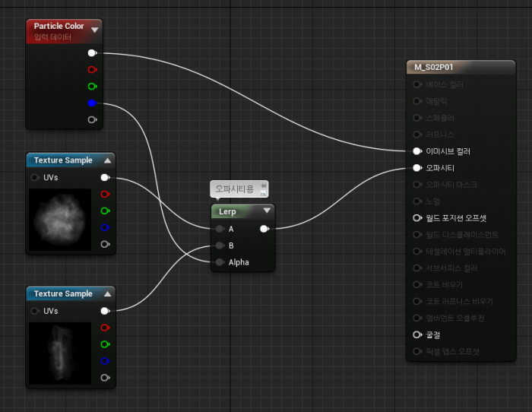
Task: Click the red output pin on Particle Color
Action: point(92,69)
